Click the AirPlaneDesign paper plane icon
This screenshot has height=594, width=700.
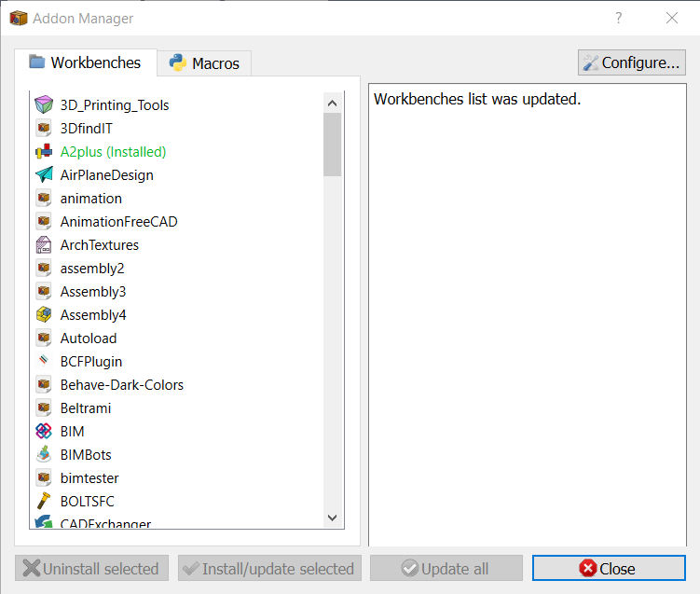pos(44,174)
